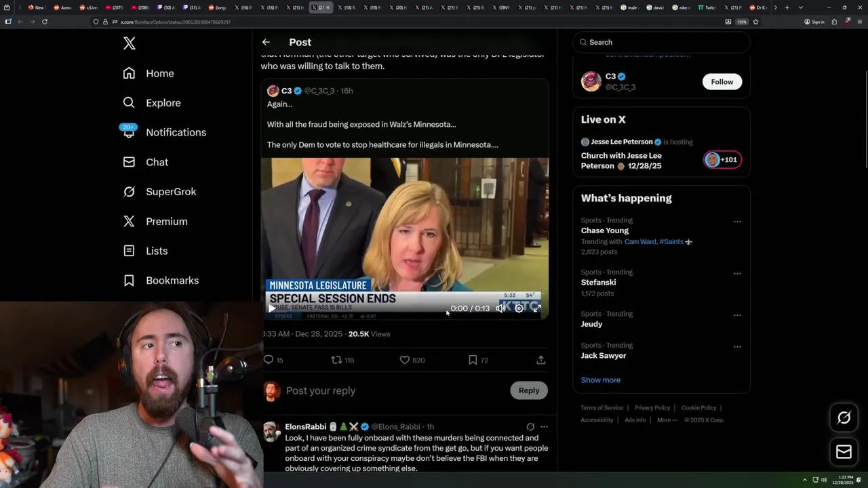
Task: Share the post via share icon
Action: pyautogui.click(x=541, y=360)
